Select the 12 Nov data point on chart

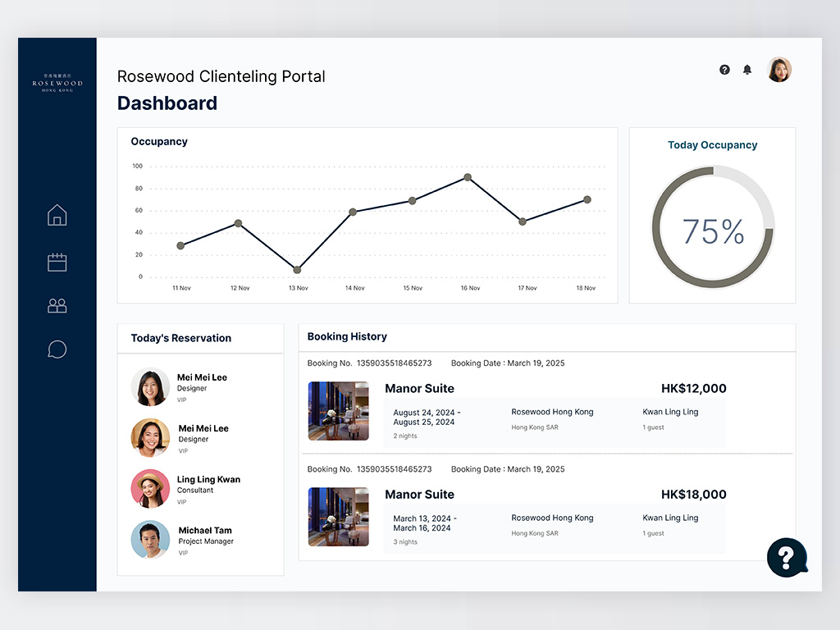tap(239, 223)
